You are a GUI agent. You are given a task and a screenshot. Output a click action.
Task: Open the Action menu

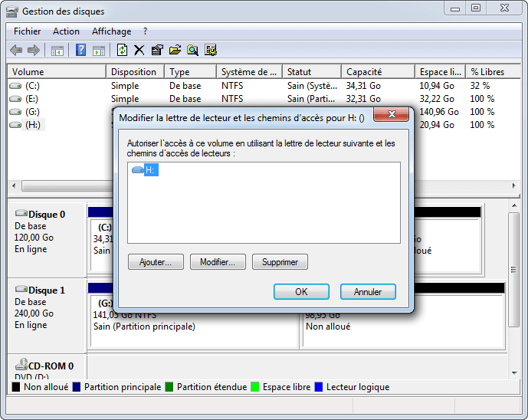[x=66, y=31]
